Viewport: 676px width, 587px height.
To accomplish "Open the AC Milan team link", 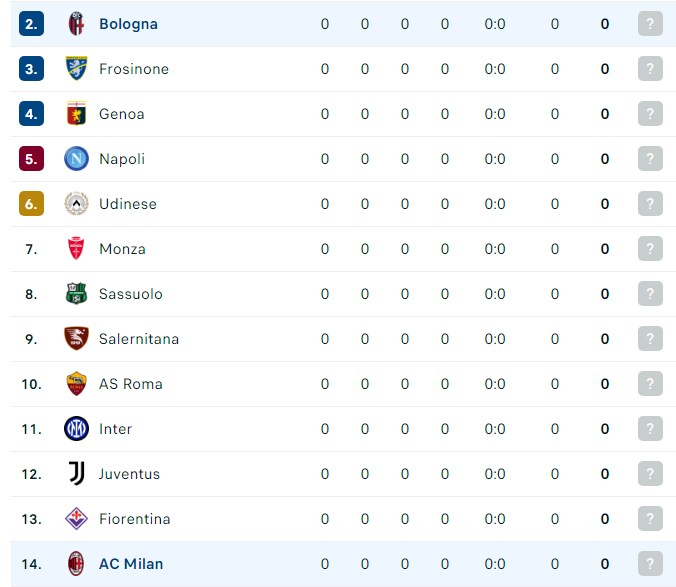I will click(x=131, y=564).
